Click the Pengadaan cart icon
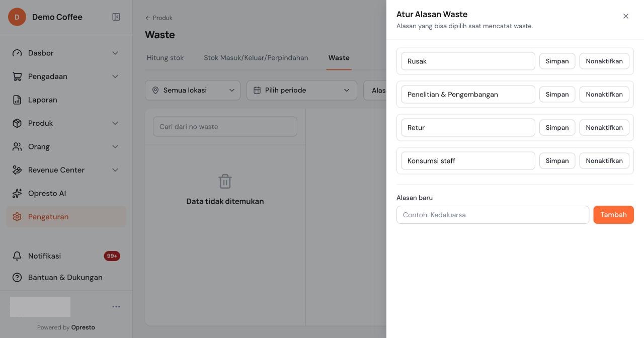This screenshot has height=338, width=644. click(x=17, y=76)
